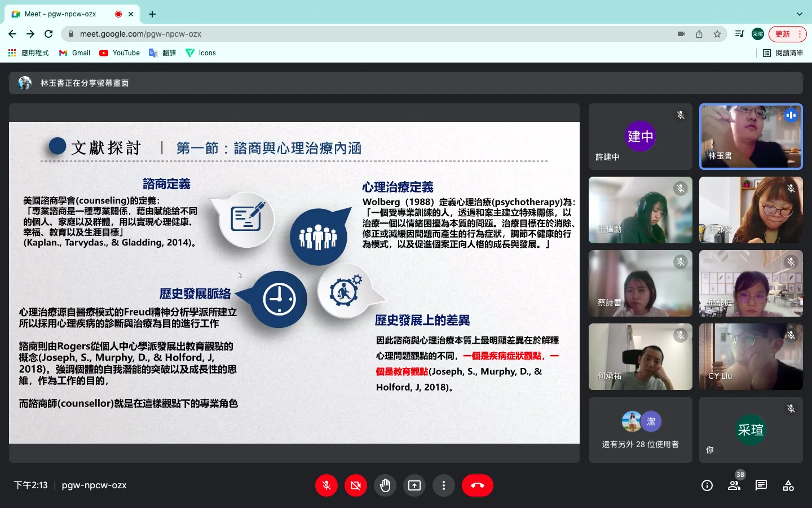Click muted mic icon on 采瑄 tile
Viewport: 812px width, 508px height.
791,409
